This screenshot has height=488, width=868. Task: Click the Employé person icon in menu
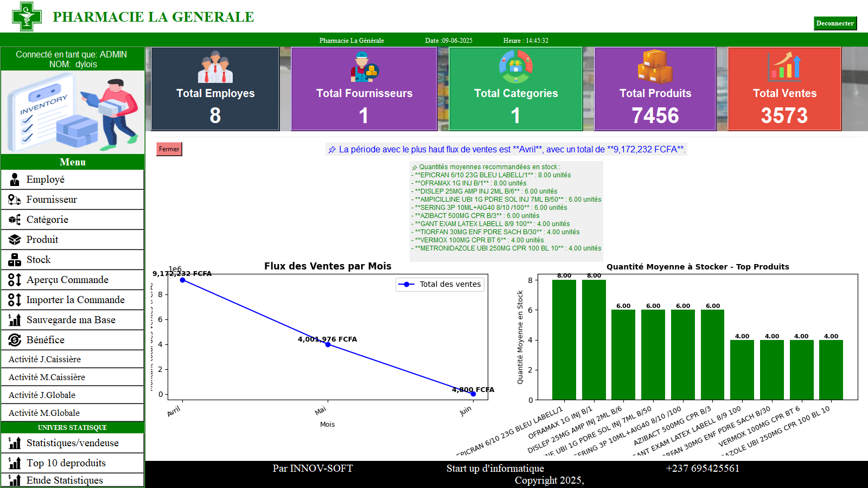pos(15,179)
